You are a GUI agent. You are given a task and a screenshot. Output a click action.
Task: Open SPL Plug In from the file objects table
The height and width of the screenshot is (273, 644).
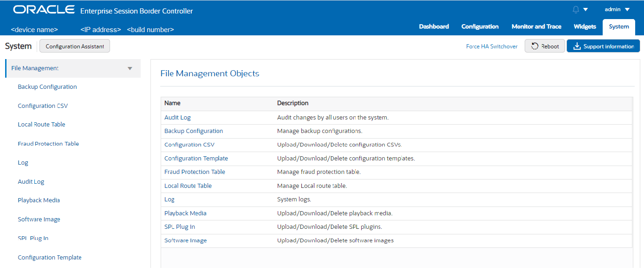click(x=180, y=226)
